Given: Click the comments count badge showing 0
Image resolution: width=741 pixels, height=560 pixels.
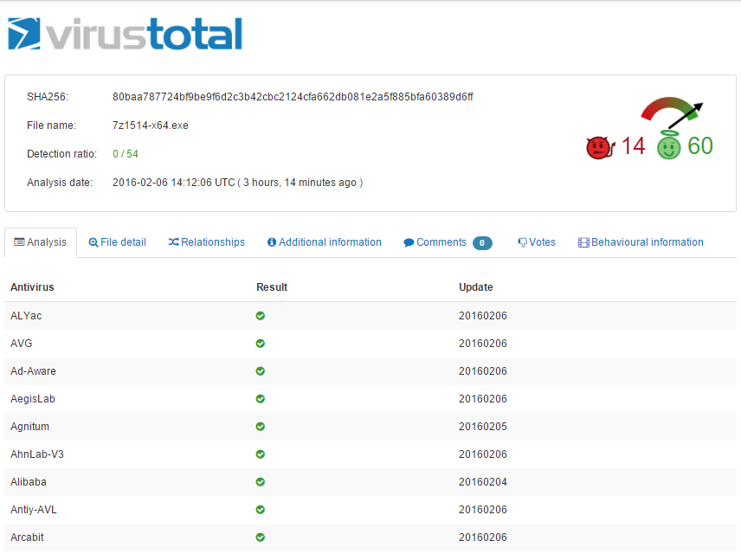Looking at the screenshot, I should [482, 243].
